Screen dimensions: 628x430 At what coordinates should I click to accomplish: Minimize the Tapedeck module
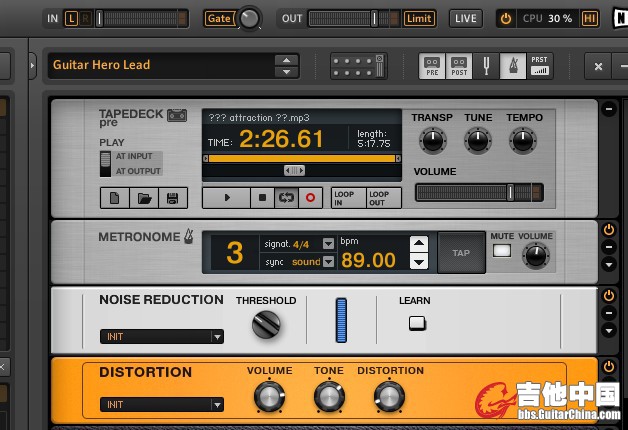point(609,109)
